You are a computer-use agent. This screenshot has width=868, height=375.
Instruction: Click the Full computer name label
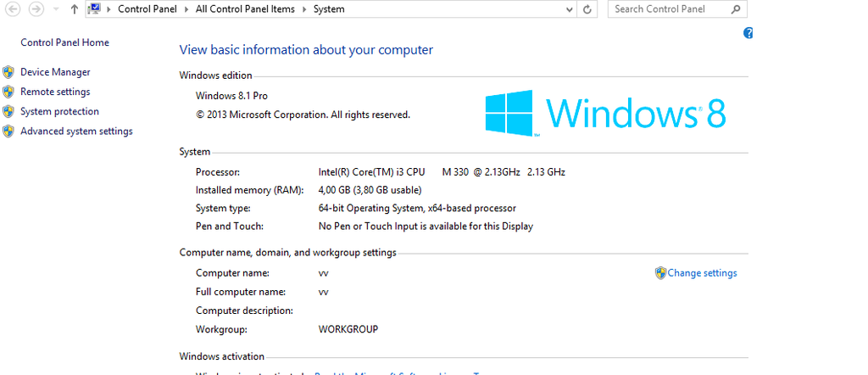click(x=241, y=292)
